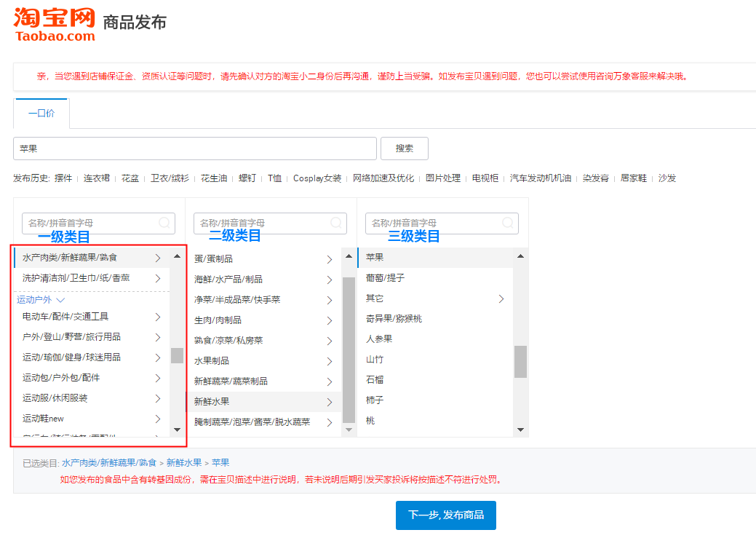Focus first-level 名称/拼音首字母 filter field

[x=98, y=223]
